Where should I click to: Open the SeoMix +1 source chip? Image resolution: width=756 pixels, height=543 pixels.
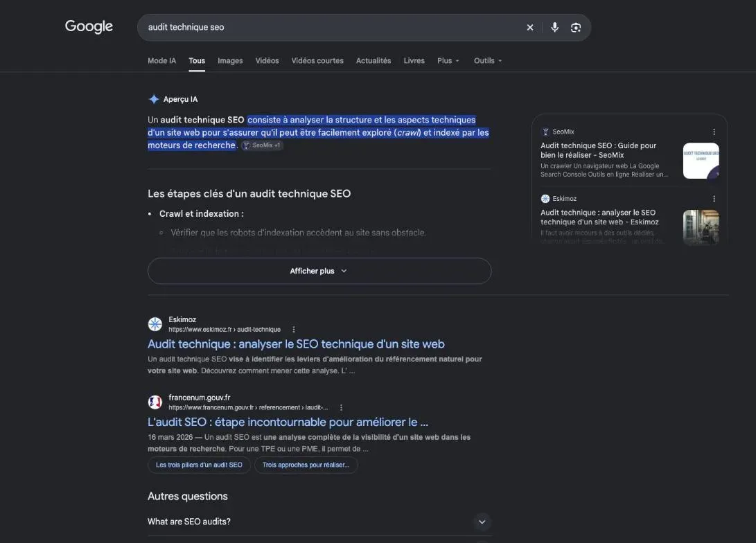(263, 145)
